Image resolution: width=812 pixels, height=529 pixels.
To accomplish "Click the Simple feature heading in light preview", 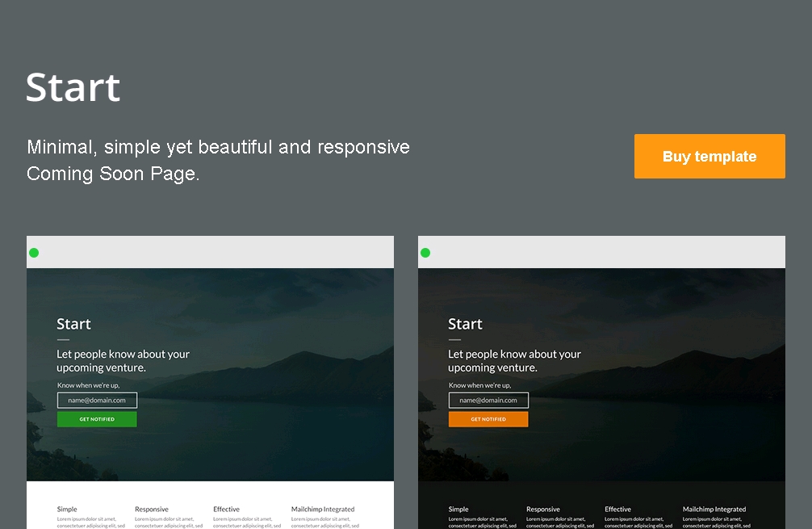I will [x=67, y=509].
